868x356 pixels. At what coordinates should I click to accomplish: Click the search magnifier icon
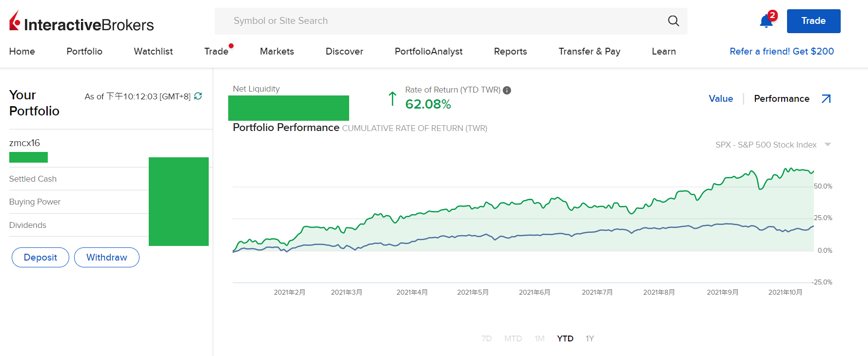673,21
